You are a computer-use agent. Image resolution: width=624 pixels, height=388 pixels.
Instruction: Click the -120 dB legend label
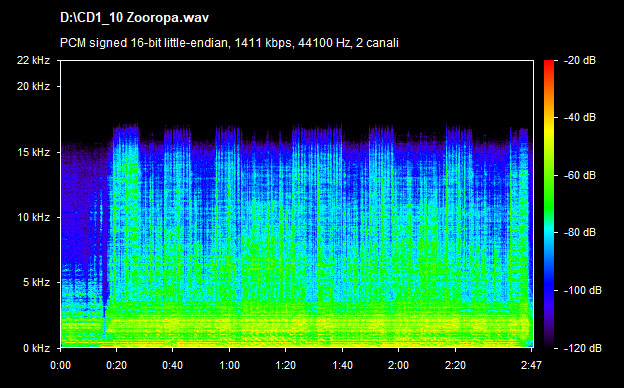coord(583,348)
